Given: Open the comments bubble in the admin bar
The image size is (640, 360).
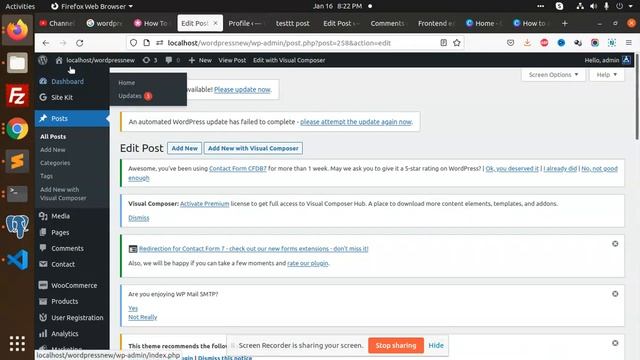Looking at the screenshot, I should [x=173, y=60].
